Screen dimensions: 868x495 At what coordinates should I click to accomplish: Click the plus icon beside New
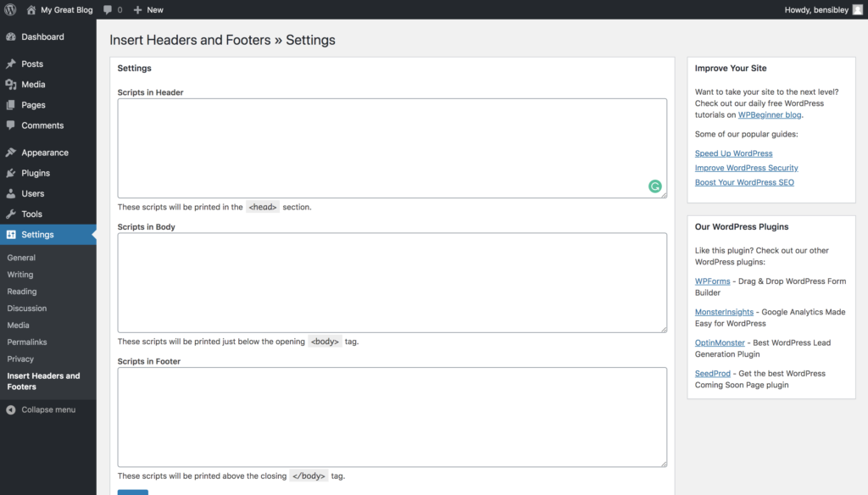coord(138,10)
